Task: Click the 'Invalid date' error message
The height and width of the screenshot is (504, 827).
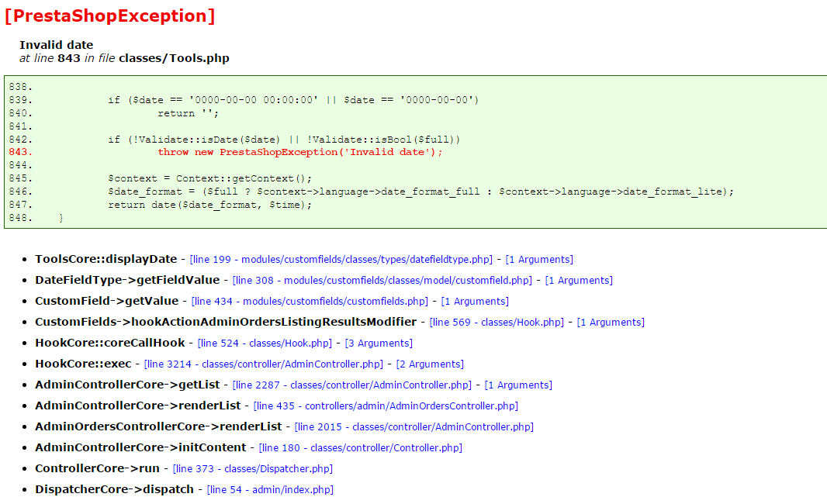Action: click(x=56, y=45)
